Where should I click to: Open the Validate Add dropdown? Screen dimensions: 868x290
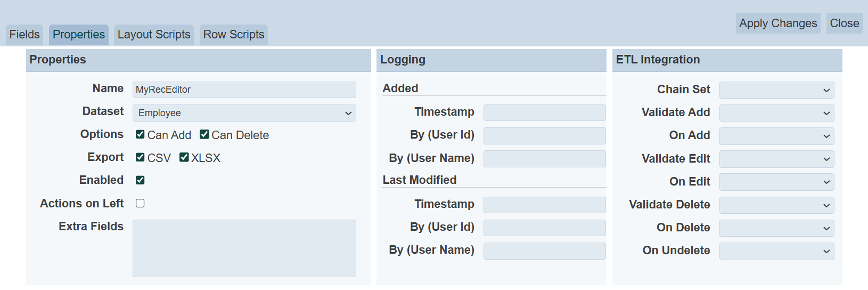776,113
